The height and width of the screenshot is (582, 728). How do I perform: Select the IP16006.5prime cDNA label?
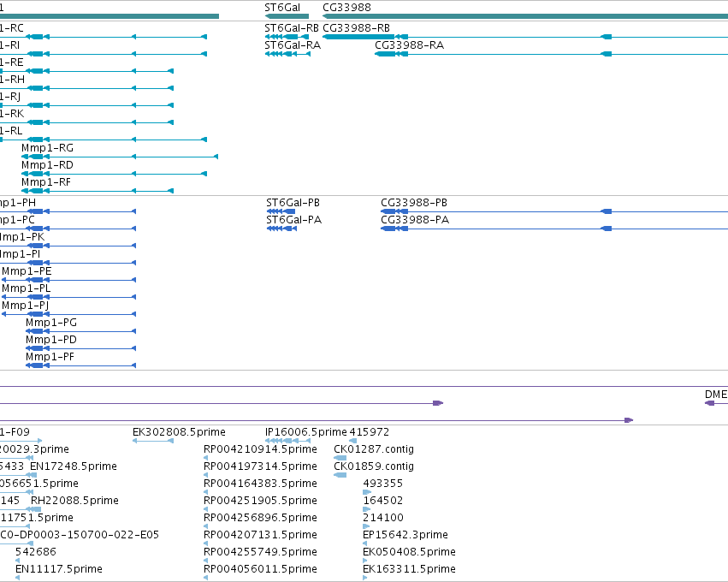(306, 432)
